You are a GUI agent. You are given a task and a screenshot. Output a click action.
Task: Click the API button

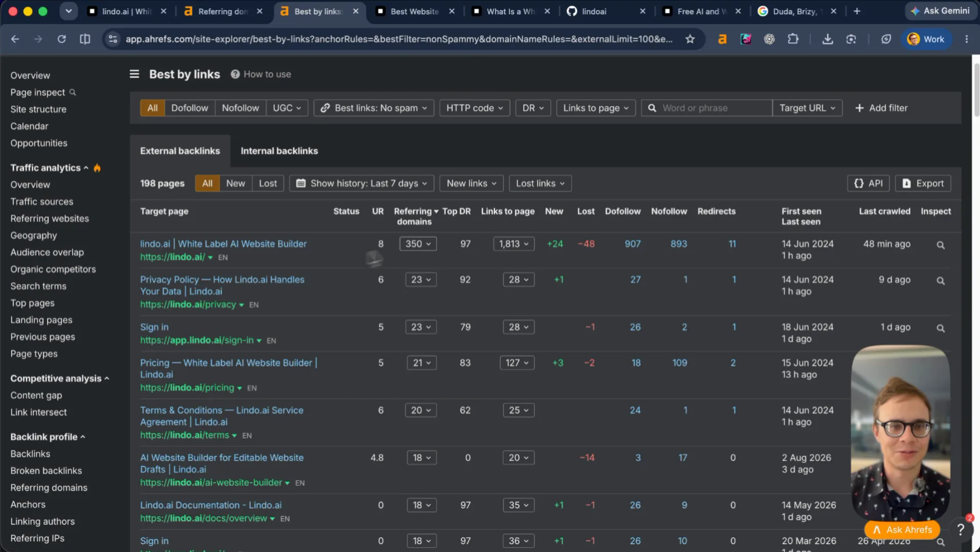pyautogui.click(x=868, y=183)
